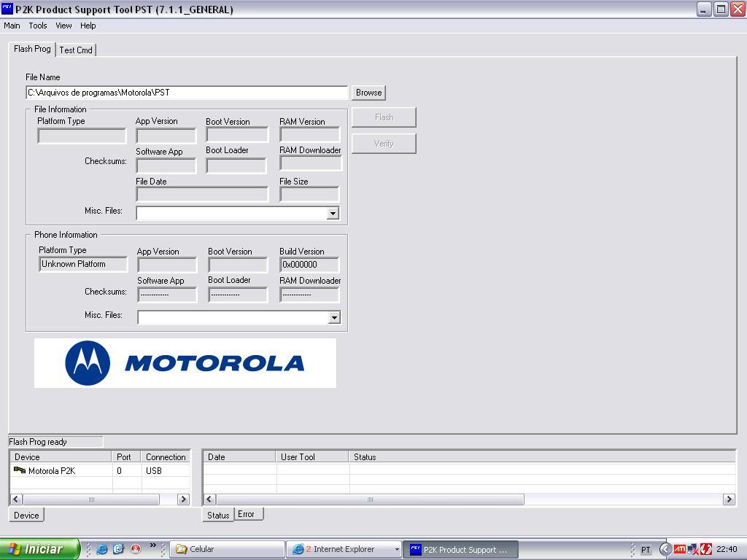The width and height of the screenshot is (747, 560).
Task: Click the Verify button
Action: coord(384,144)
